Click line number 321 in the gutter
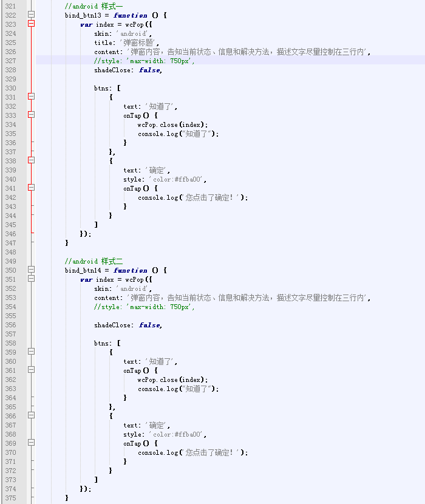The width and height of the screenshot is (425, 504). point(10,6)
